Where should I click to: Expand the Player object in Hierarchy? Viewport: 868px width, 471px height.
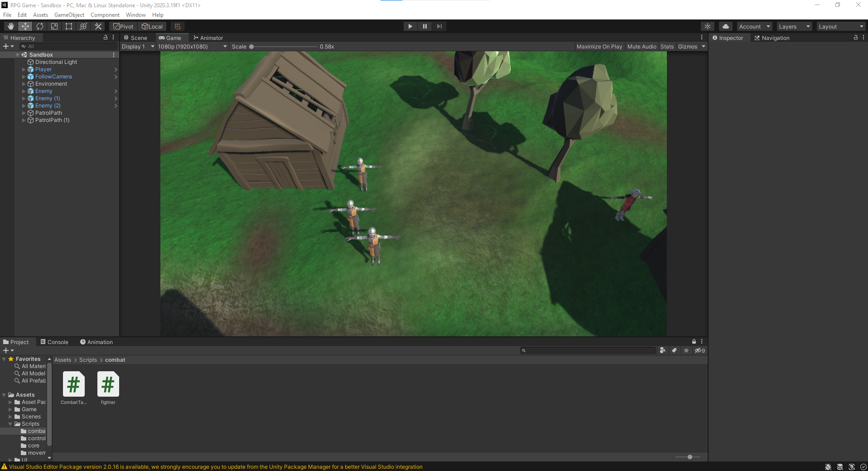tap(24, 69)
